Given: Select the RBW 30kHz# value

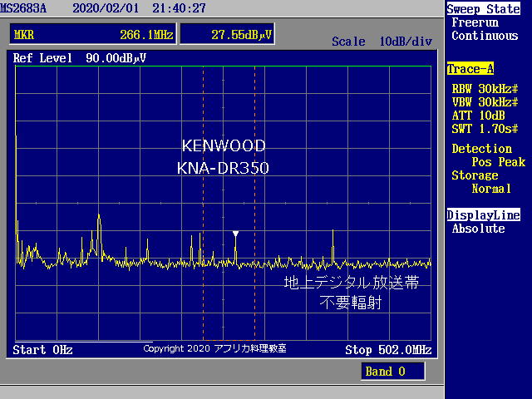Looking at the screenshot, I should [x=485, y=89].
